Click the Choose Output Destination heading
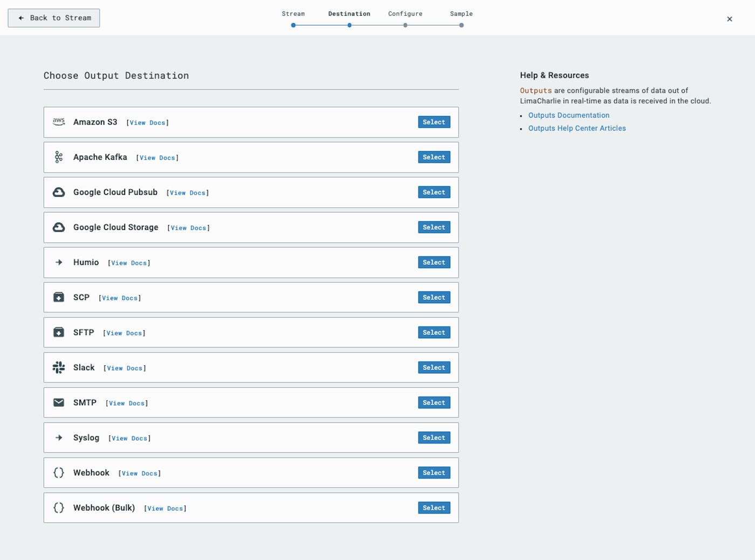Viewport: 755px width, 560px height. tap(116, 76)
